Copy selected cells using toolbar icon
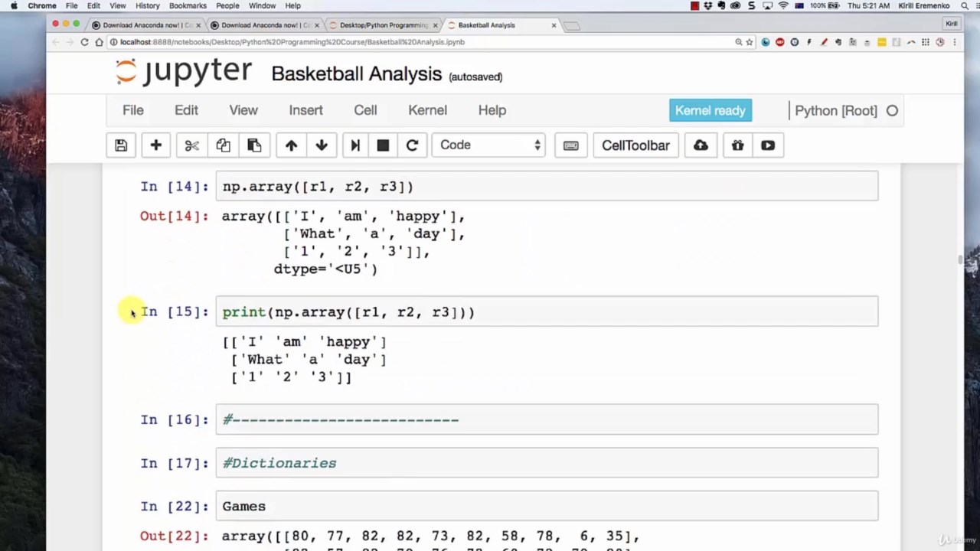 (223, 145)
